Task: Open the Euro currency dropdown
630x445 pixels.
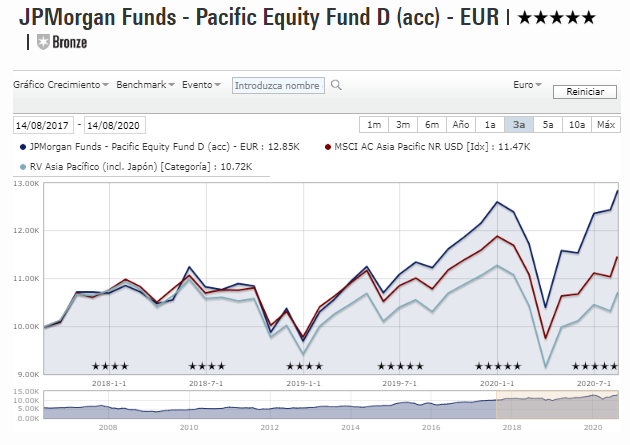Action: (525, 85)
